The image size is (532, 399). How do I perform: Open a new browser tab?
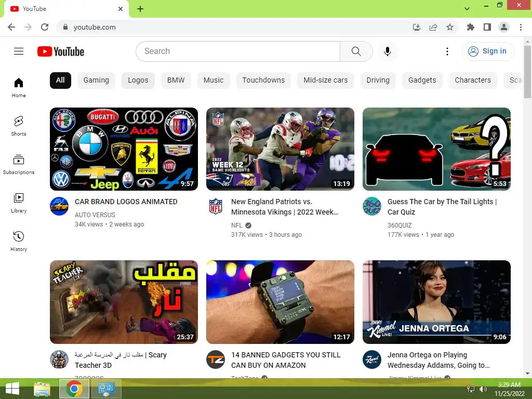140,9
